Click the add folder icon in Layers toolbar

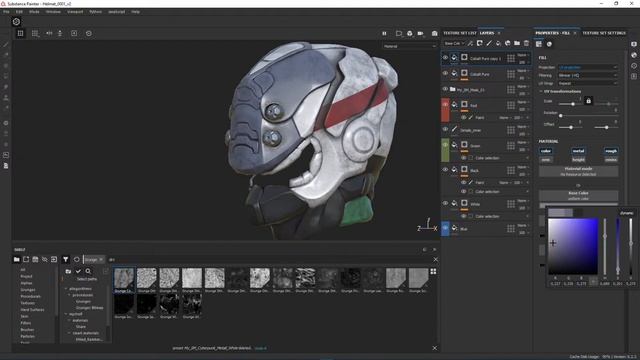tap(517, 43)
